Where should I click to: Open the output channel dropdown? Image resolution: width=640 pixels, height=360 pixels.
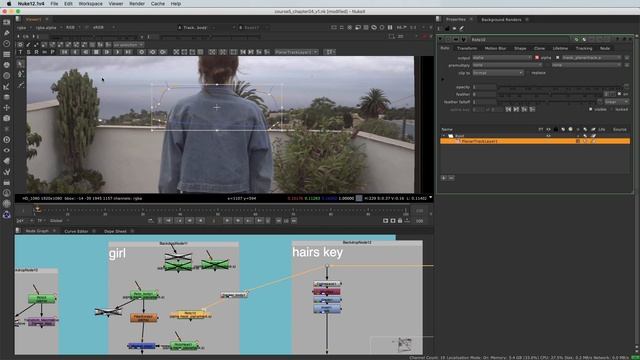(x=502, y=58)
